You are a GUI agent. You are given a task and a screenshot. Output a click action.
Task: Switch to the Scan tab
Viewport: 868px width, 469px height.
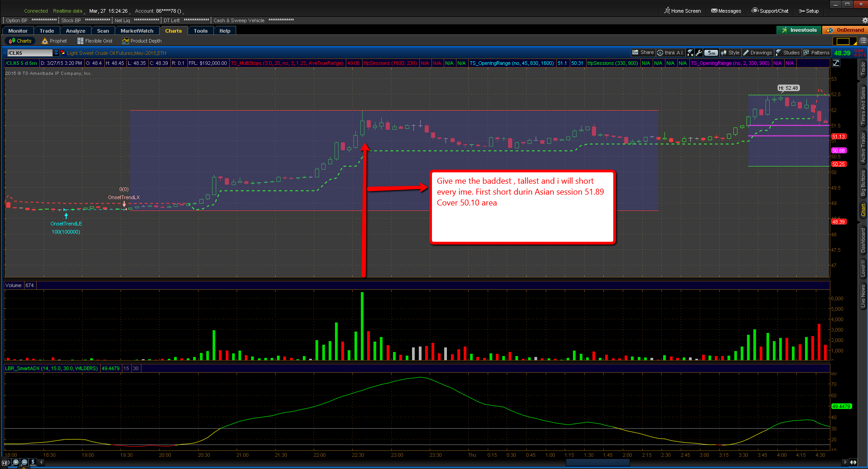pos(103,31)
